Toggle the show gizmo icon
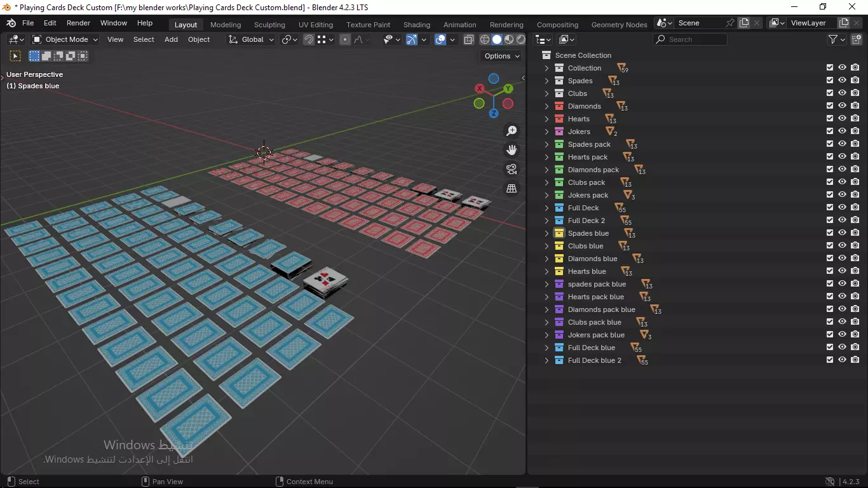Image resolution: width=868 pixels, height=488 pixels. point(412,39)
